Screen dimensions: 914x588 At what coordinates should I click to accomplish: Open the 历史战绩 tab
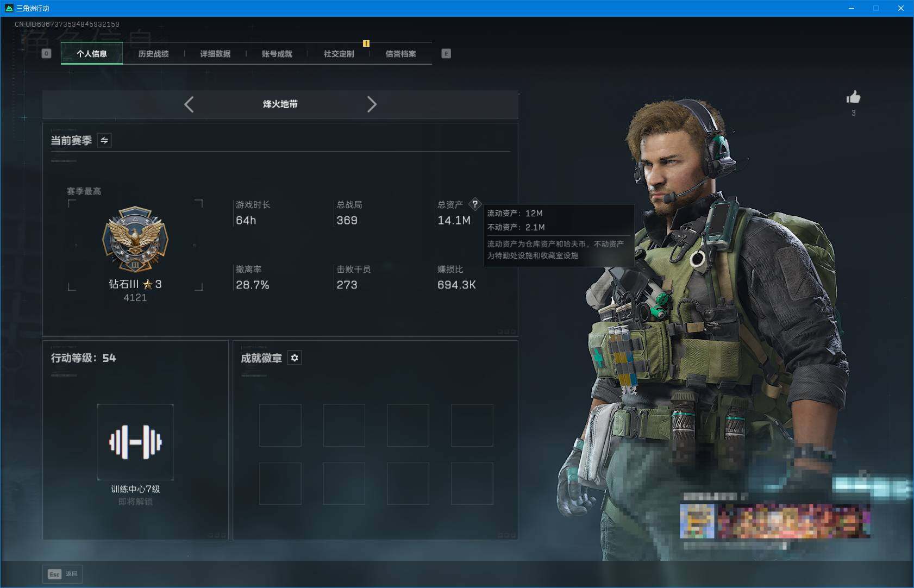(154, 53)
